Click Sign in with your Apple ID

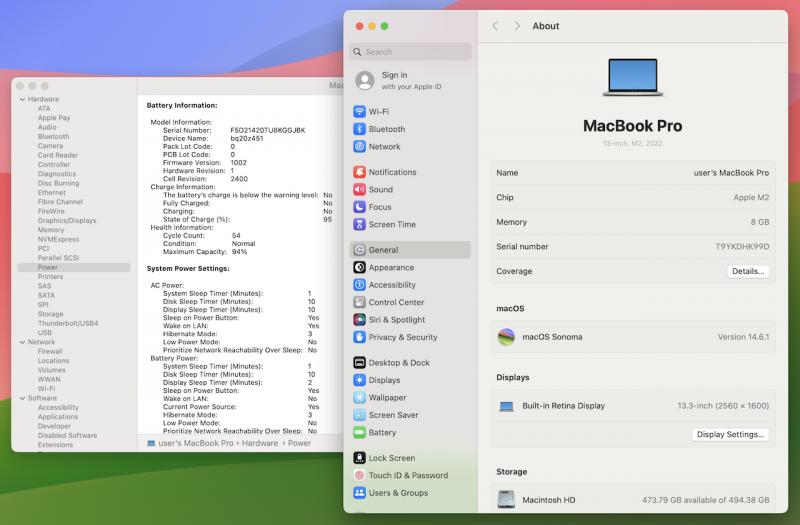click(411, 81)
